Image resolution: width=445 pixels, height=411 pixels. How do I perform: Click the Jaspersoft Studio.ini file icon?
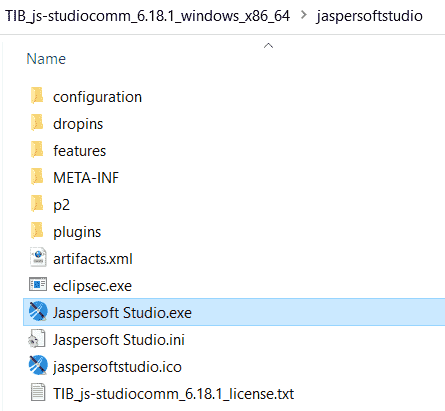[37, 339]
